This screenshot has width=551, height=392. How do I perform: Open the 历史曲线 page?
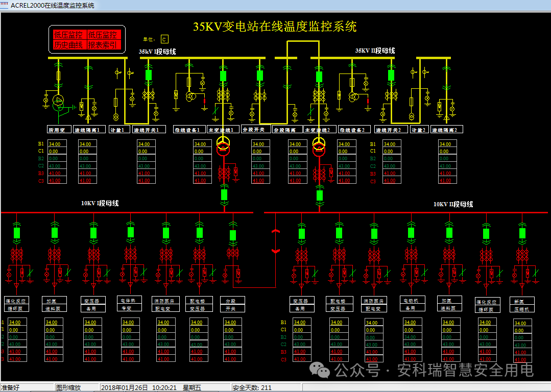click(x=68, y=45)
